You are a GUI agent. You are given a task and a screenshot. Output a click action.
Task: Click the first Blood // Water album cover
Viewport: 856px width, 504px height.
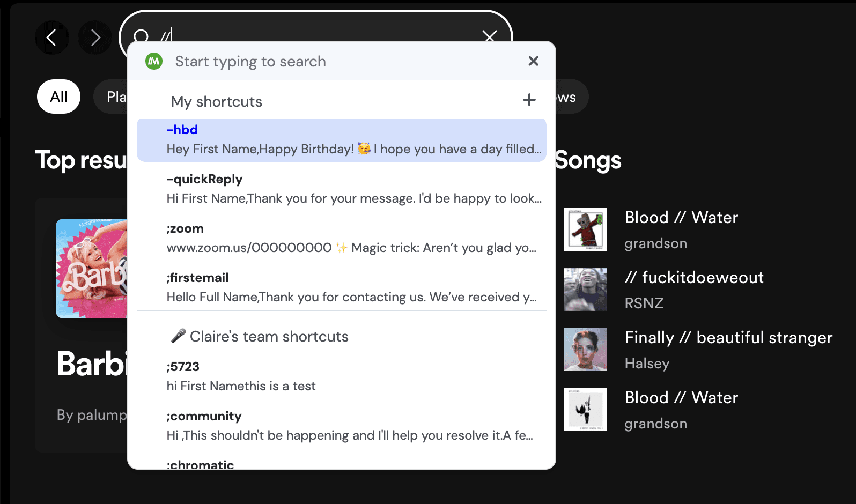586,229
